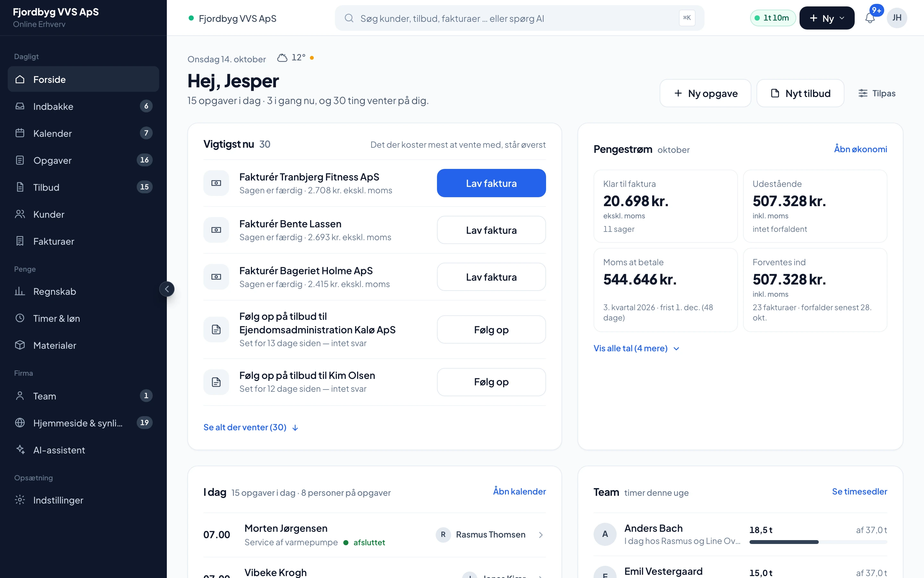Collapse the sidebar with arrow button
Screen dimensions: 924x578
pos(167,289)
